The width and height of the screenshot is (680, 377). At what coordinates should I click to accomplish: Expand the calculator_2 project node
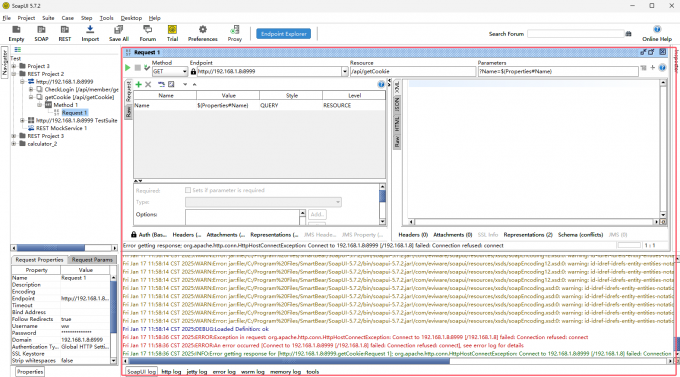click(14, 144)
